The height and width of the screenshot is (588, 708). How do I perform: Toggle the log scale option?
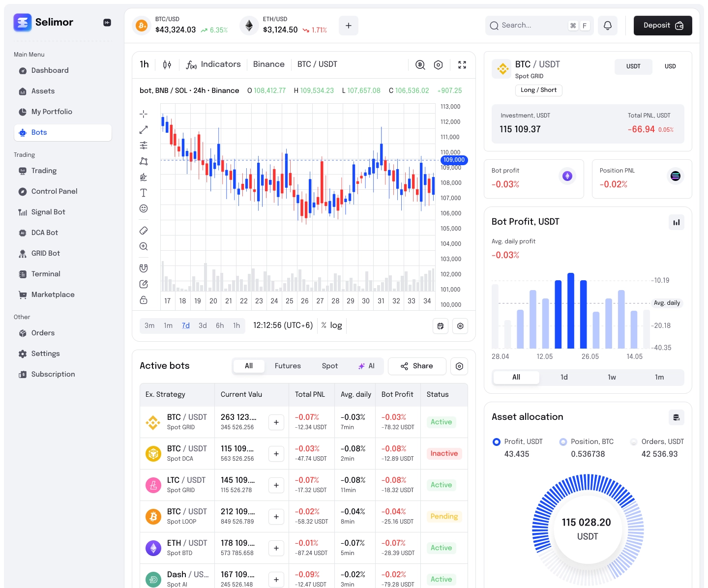[x=336, y=325]
